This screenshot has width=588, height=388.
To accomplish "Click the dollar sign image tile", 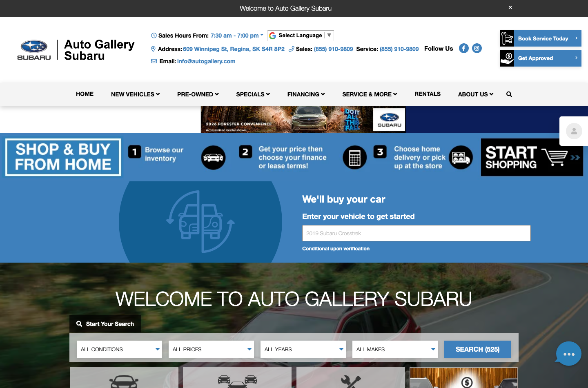I will tap(464, 378).
